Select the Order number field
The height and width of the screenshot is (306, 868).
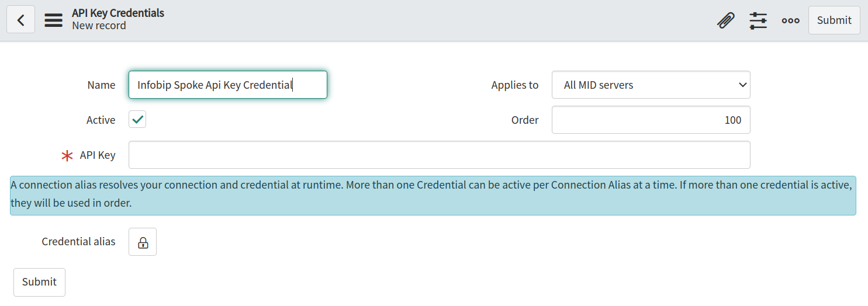point(651,120)
